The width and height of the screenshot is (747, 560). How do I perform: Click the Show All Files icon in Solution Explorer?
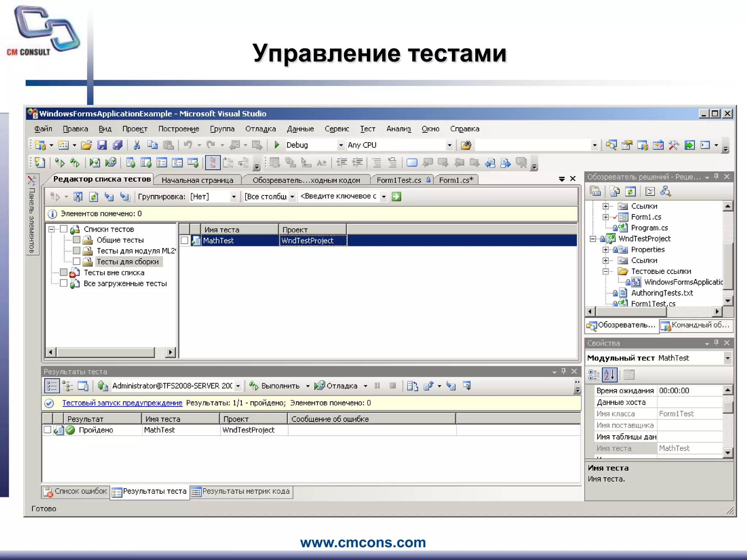(615, 191)
